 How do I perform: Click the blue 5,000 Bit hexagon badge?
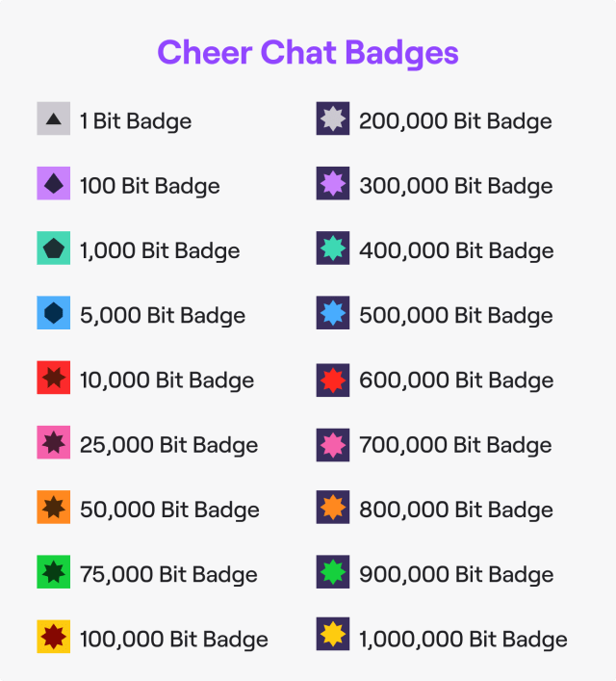click(x=54, y=313)
